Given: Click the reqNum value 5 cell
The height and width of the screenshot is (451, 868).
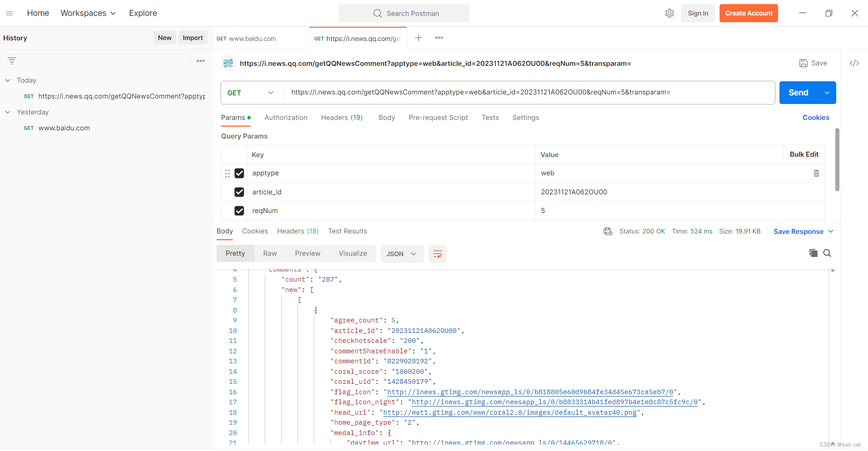Looking at the screenshot, I should pos(680,211).
